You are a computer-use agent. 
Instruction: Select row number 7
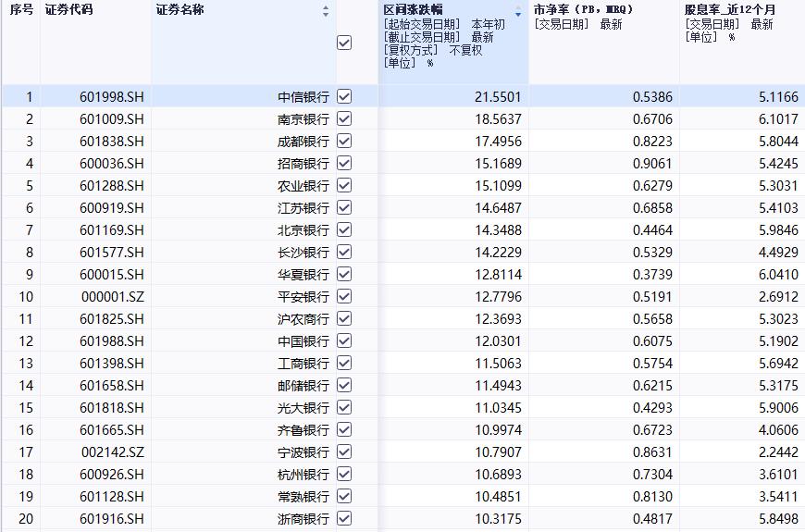click(30, 229)
